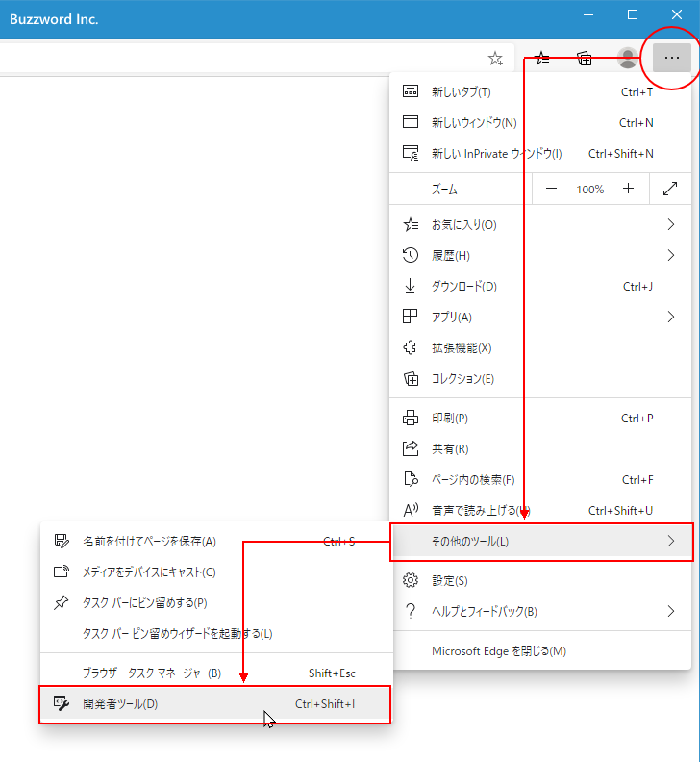Click the Extensions puzzle icon
This screenshot has height=762, width=700.
coord(410,347)
